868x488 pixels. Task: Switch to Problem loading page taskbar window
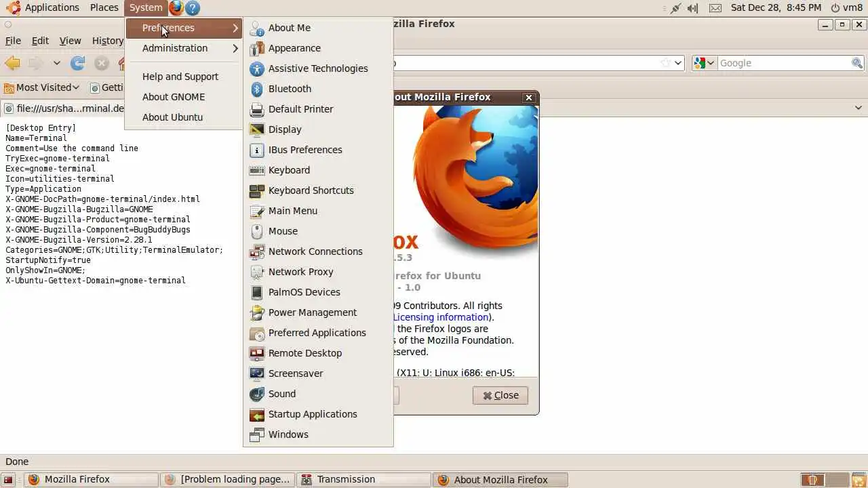pyautogui.click(x=228, y=480)
